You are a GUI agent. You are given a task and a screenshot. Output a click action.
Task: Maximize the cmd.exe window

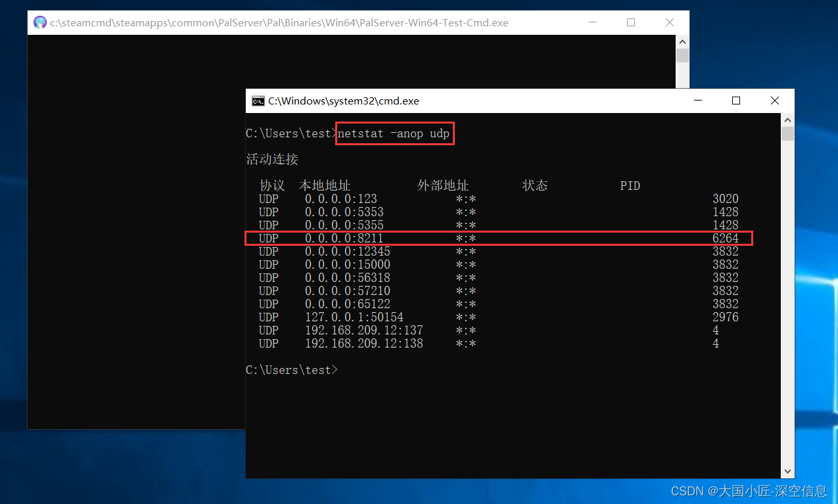click(x=735, y=101)
